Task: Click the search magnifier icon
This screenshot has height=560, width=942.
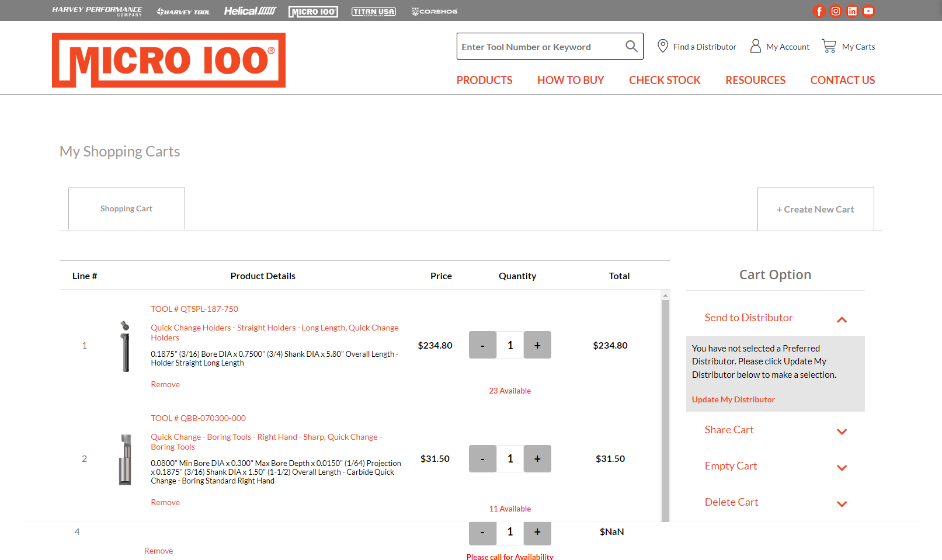Action: [631, 46]
